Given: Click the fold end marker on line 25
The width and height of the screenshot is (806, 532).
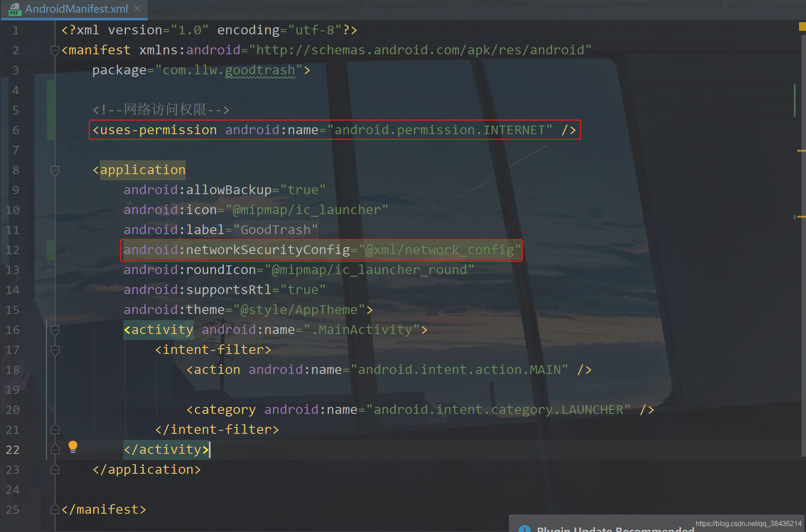Looking at the screenshot, I should point(55,509).
